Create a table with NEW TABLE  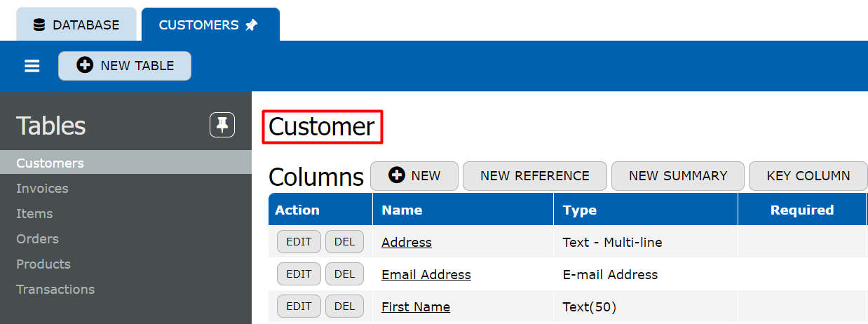tap(125, 66)
